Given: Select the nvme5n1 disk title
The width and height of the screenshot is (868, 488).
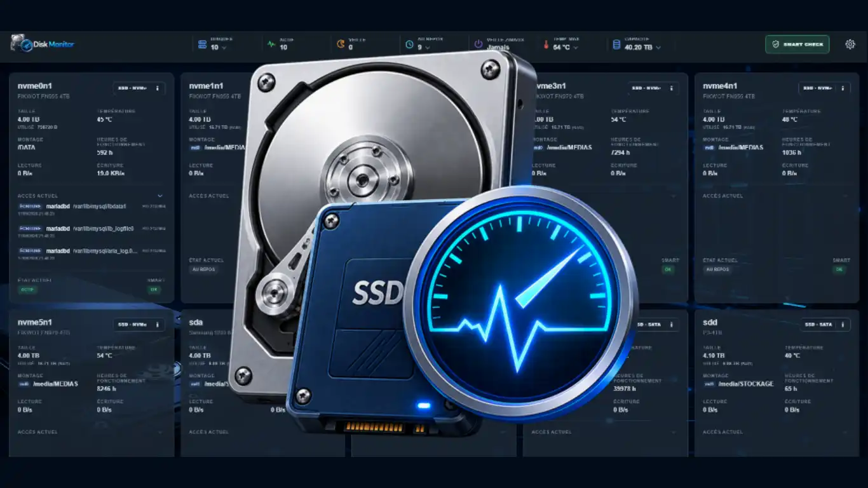Looking at the screenshot, I should (35, 322).
